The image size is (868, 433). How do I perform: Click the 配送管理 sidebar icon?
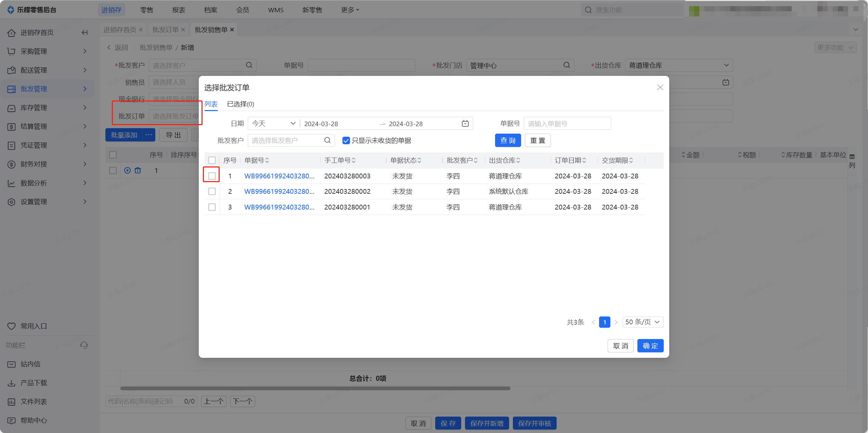11,70
